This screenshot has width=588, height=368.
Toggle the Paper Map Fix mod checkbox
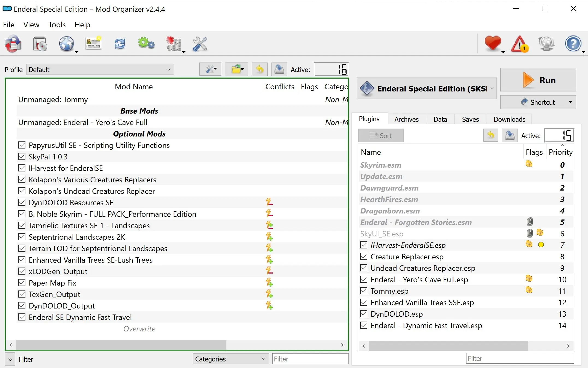click(22, 283)
